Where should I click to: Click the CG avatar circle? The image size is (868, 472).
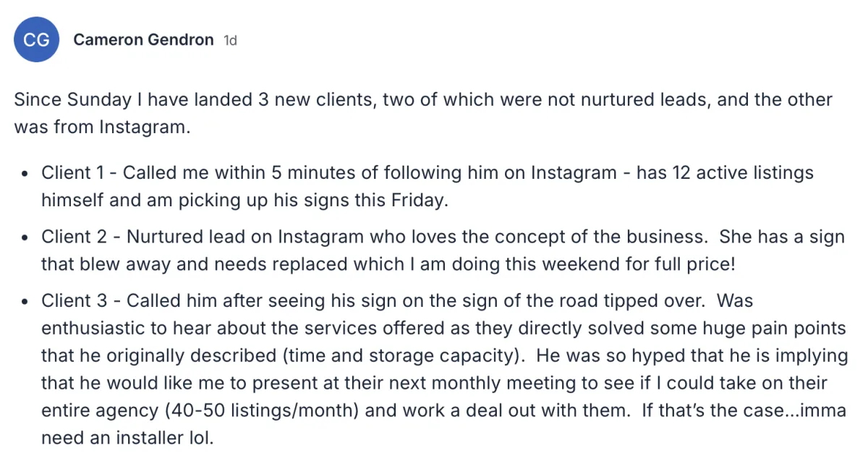click(x=36, y=40)
